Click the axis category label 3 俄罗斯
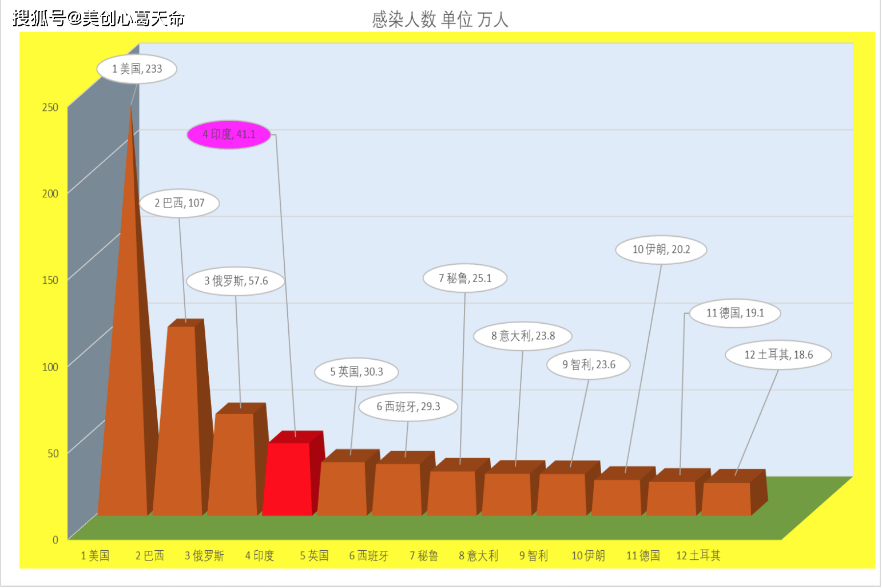882x588 pixels. pos(204,555)
